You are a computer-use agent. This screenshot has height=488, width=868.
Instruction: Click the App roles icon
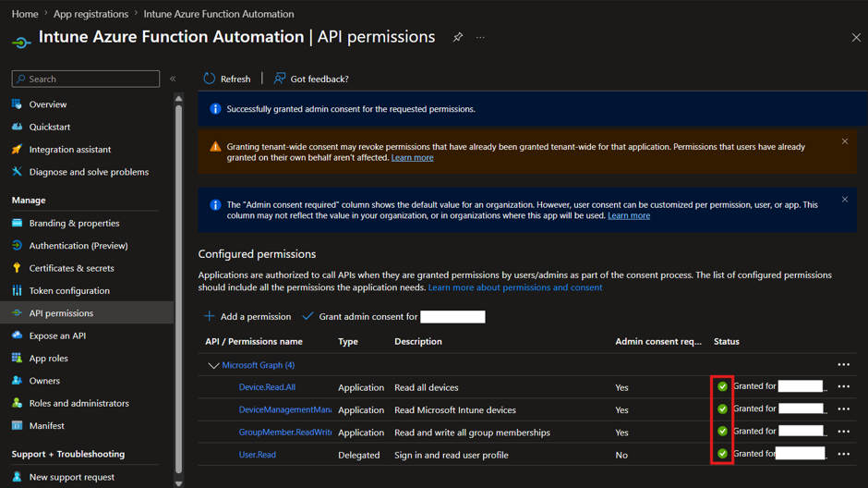click(x=18, y=358)
